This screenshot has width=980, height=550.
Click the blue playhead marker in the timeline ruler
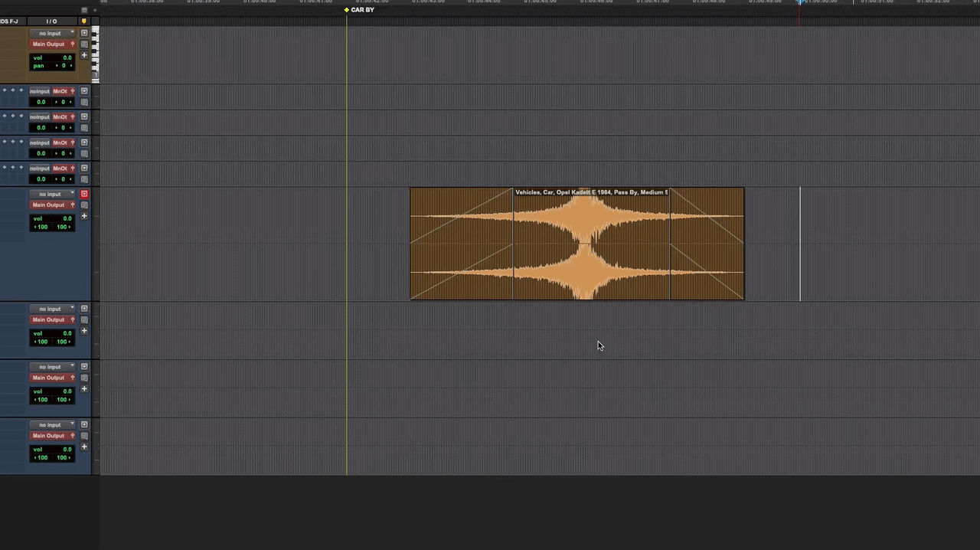(x=800, y=2)
